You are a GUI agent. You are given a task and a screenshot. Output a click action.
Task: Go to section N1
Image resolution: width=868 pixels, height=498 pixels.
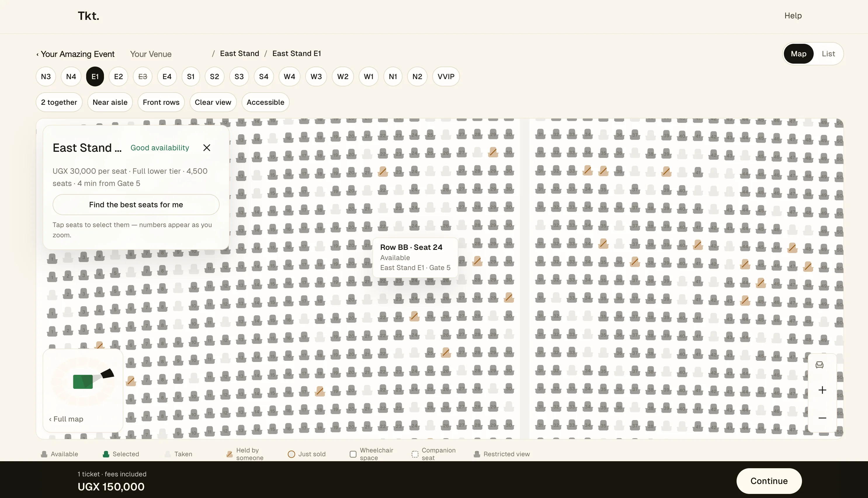coord(393,76)
